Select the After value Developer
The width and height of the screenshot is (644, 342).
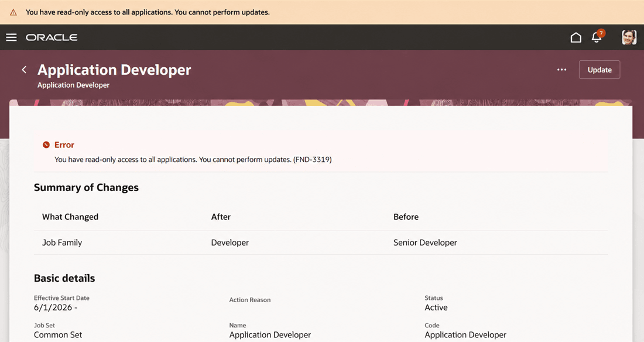(x=230, y=243)
